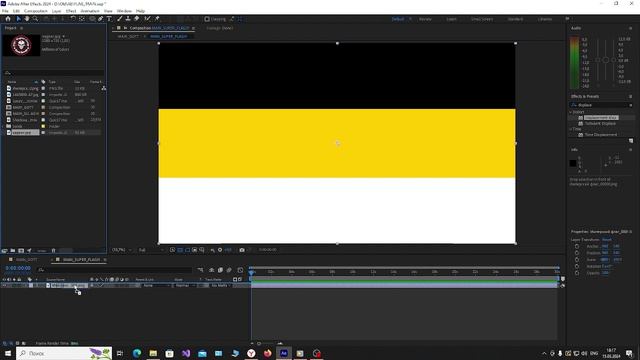Click the graph editor icon in timeline
The height and width of the screenshot is (360, 640).
[x=240, y=270]
